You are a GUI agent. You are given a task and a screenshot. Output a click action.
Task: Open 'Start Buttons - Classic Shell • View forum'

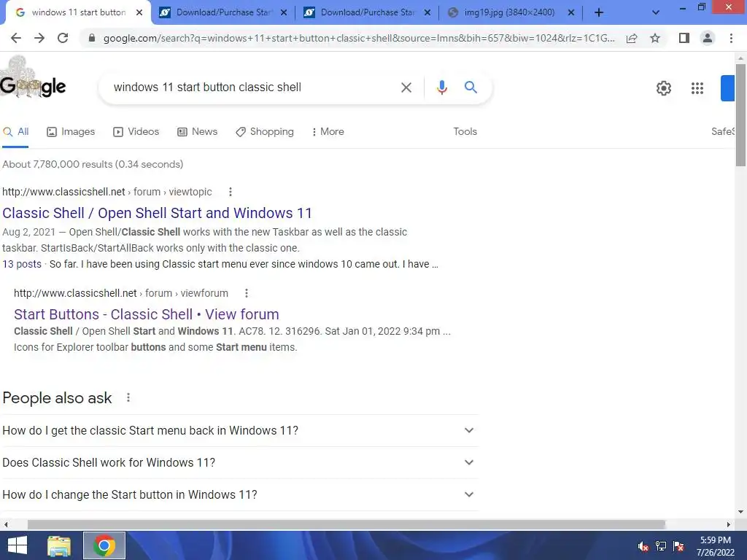(146, 314)
